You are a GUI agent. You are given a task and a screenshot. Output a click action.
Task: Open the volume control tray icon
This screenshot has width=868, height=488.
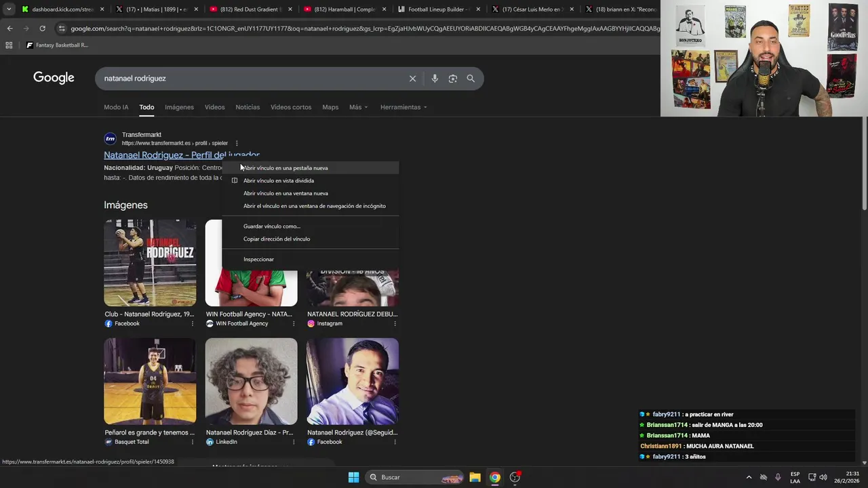(823, 477)
